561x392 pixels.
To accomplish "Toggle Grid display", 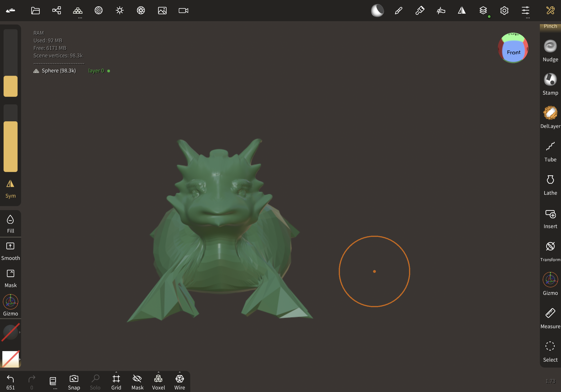I will pyautogui.click(x=116, y=382).
